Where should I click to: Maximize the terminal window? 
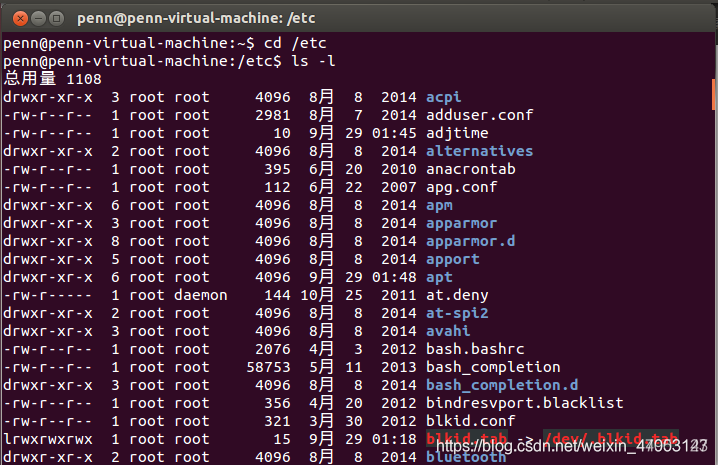coord(56,19)
